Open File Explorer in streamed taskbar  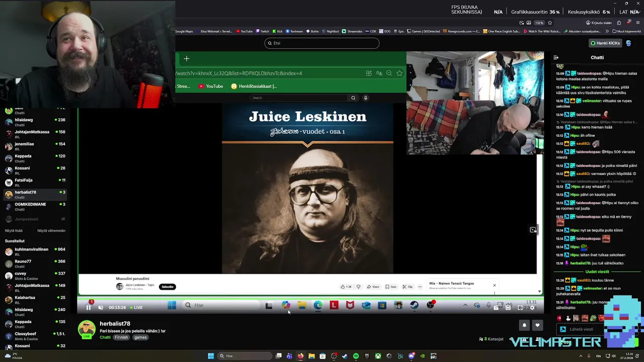point(302,305)
